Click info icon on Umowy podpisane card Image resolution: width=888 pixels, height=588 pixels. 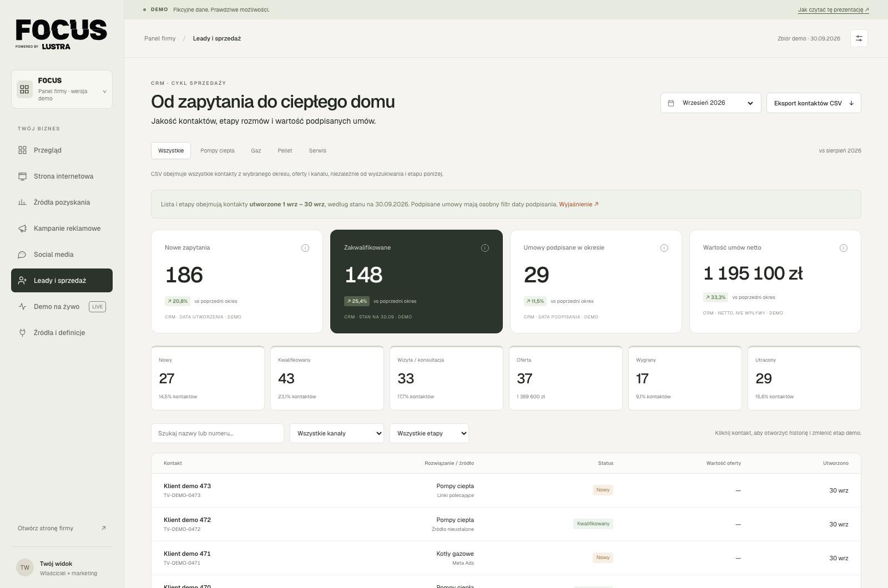point(664,248)
